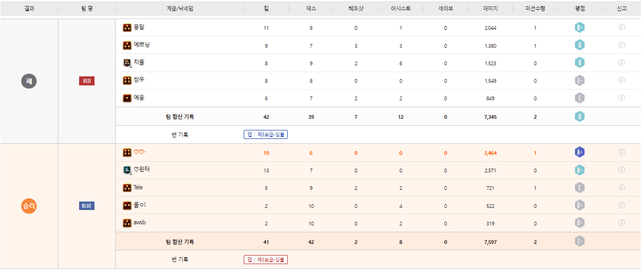The height and width of the screenshot is (271, 644).
Task: Click the RED team total rating badge
Action: [580, 117]
